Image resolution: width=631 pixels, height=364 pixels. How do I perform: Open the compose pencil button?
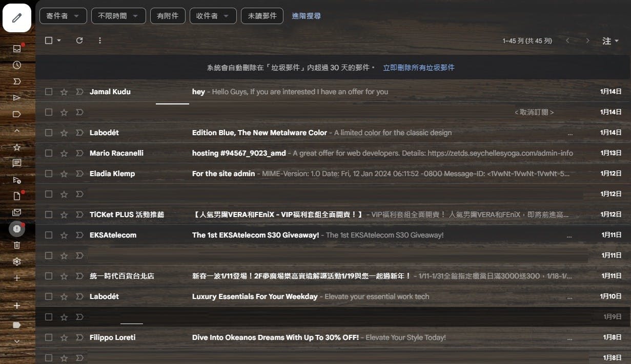click(17, 18)
